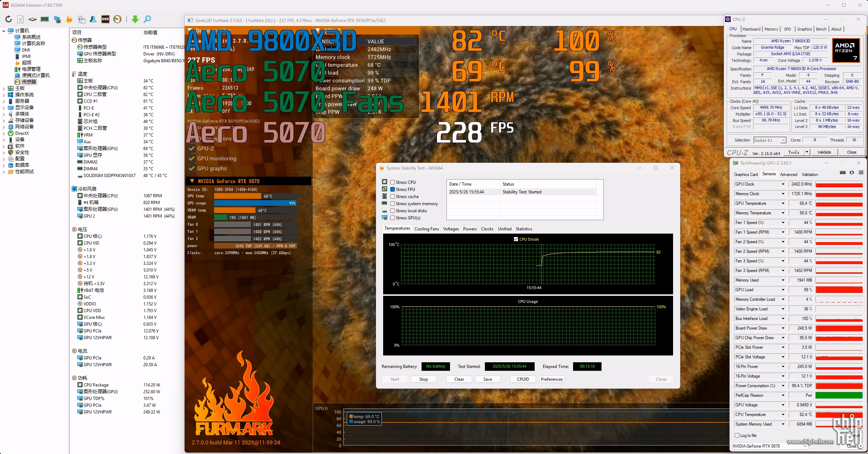Click the GPU-Z refresh arrows icon
Image resolution: width=868 pixels, height=454 pixels.
852,173
